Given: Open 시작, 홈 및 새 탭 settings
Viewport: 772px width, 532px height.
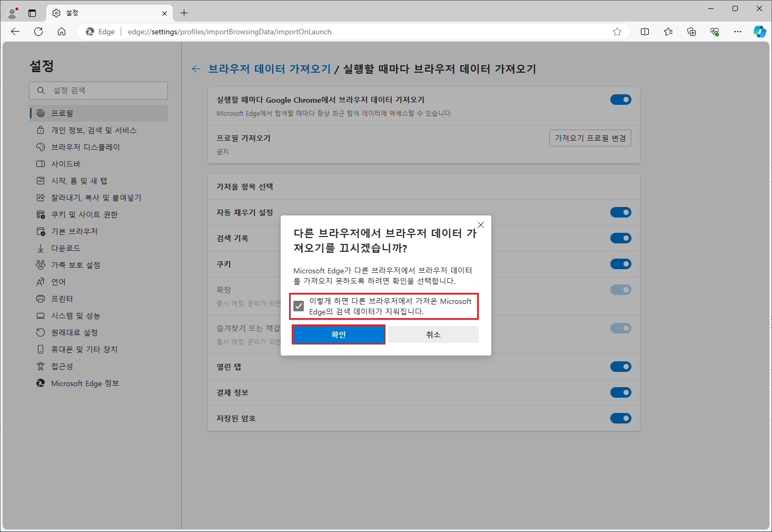Looking at the screenshot, I should [99, 181].
